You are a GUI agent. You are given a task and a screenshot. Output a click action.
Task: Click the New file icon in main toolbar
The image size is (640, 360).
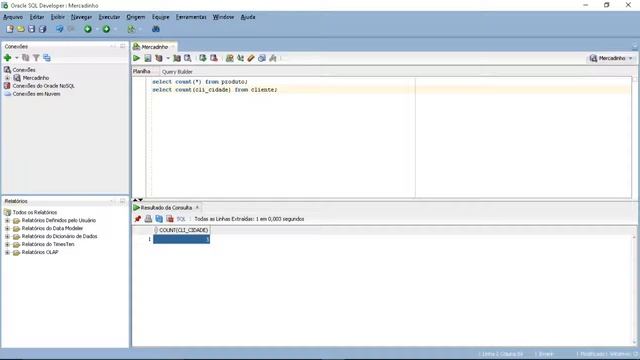9,29
